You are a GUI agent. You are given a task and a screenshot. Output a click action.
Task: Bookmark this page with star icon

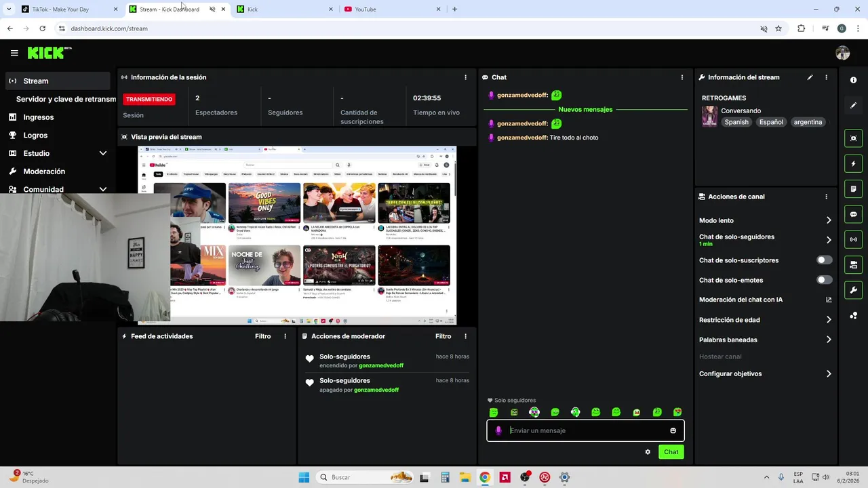coord(778,28)
